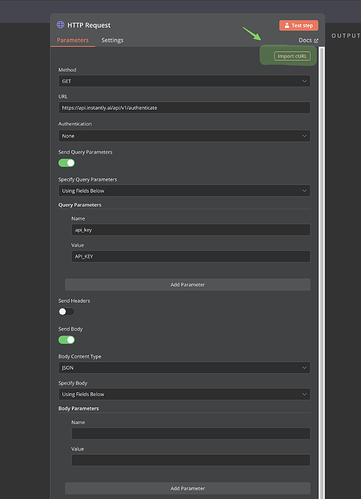This screenshot has width=361, height=499.
Task: Open the Authentication dropdown showing None
Action: click(184, 136)
